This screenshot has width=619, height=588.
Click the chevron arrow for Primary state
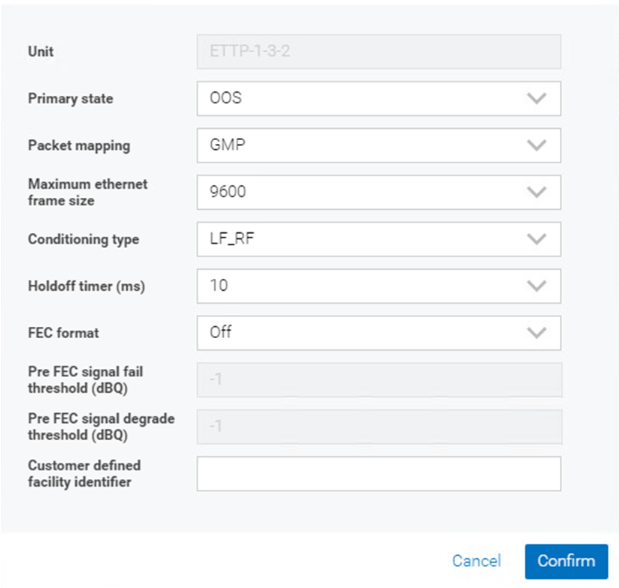(x=537, y=99)
